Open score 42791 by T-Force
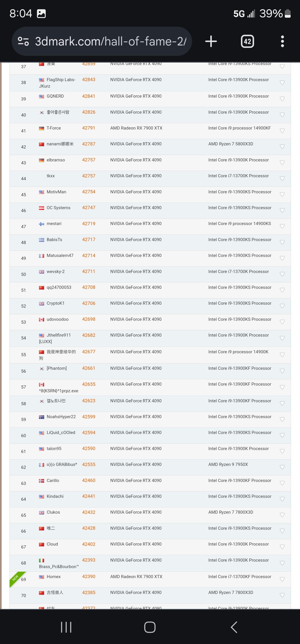Viewport: 300px width, 644px height. coord(89,128)
